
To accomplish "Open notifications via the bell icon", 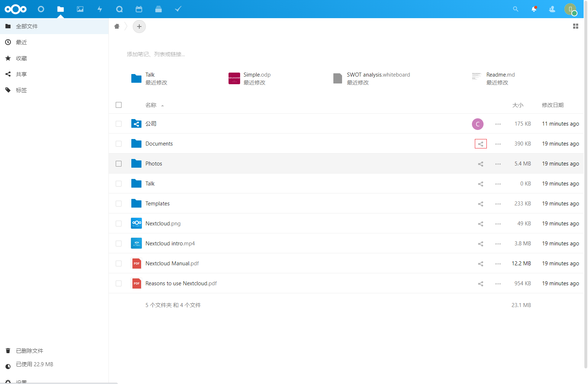I will 534,9.
